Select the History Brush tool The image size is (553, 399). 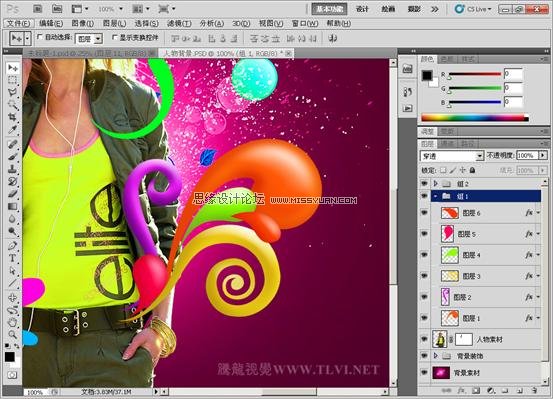13,181
